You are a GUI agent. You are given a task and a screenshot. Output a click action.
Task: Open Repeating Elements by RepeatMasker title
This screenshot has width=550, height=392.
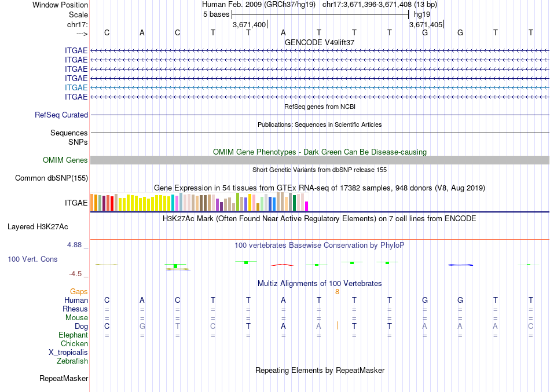320,371
